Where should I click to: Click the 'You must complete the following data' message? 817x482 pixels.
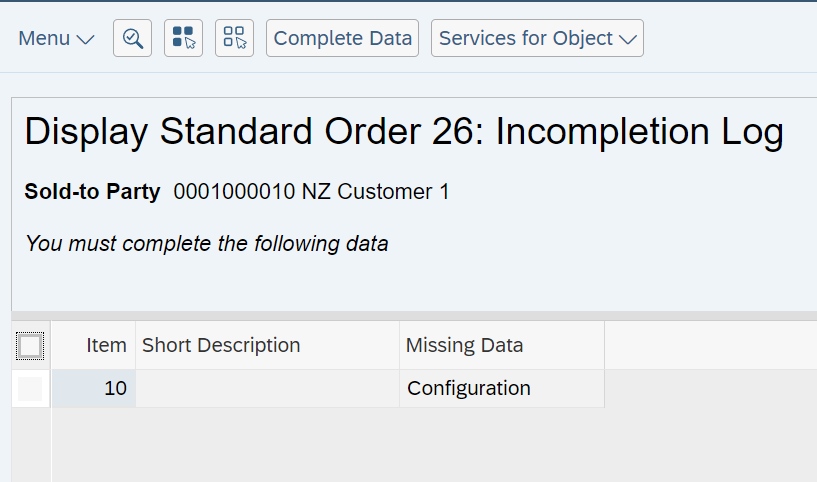click(206, 243)
